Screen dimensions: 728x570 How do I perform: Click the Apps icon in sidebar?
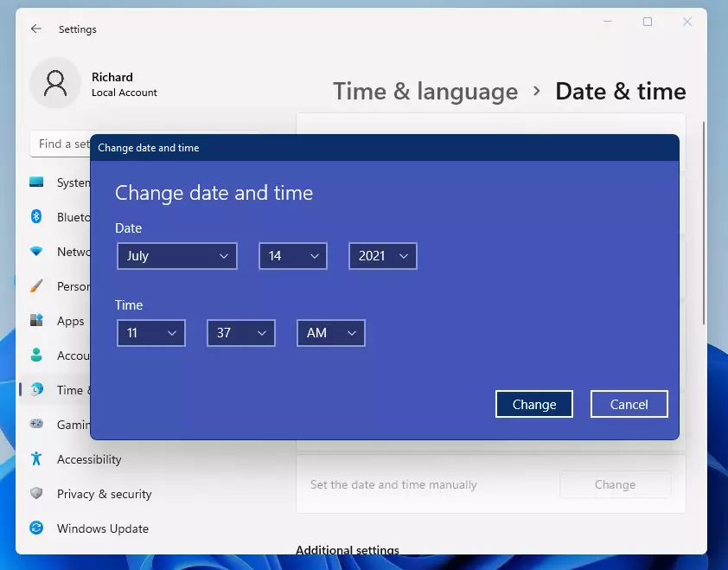coord(36,320)
